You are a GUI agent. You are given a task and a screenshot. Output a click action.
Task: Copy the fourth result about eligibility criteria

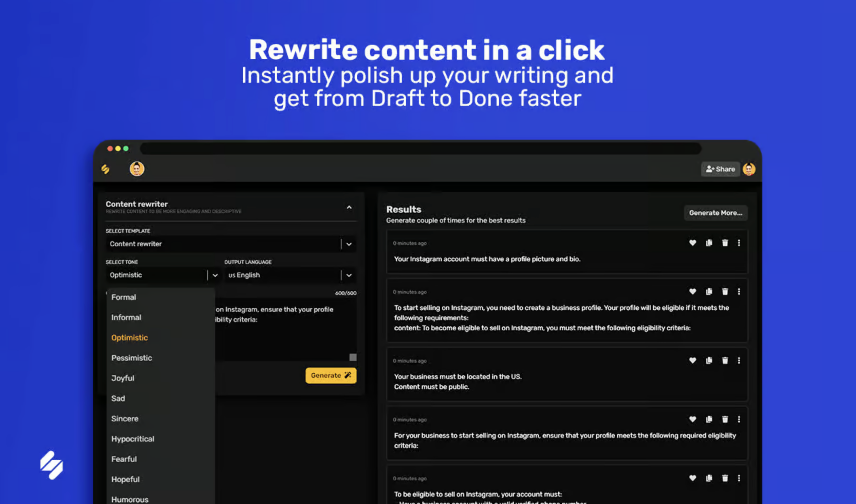709,419
